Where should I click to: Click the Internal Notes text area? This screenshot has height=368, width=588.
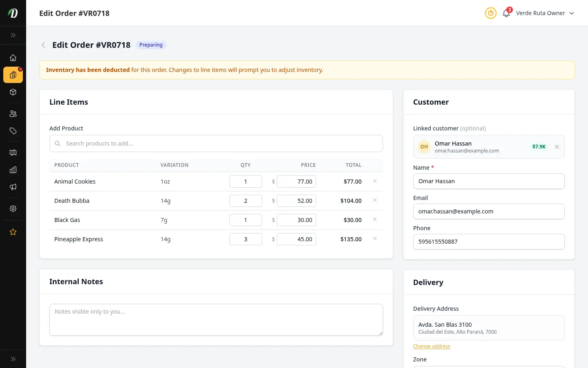pyautogui.click(x=216, y=320)
